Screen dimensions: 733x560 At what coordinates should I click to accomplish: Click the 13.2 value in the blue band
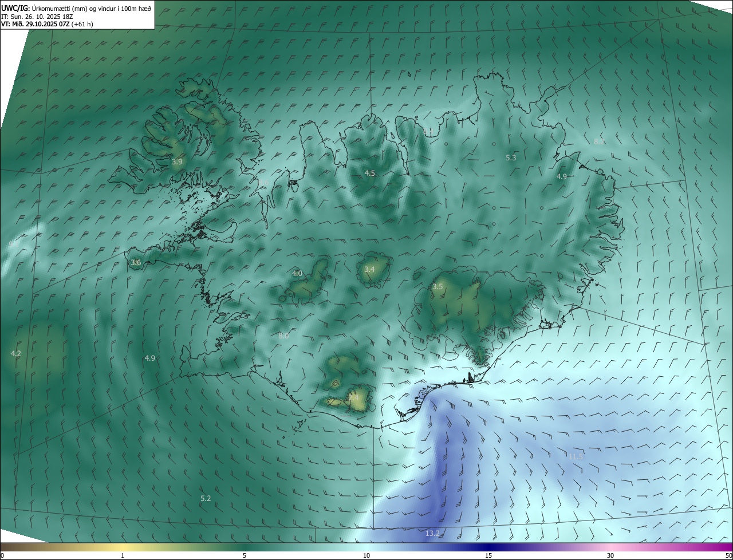click(432, 534)
